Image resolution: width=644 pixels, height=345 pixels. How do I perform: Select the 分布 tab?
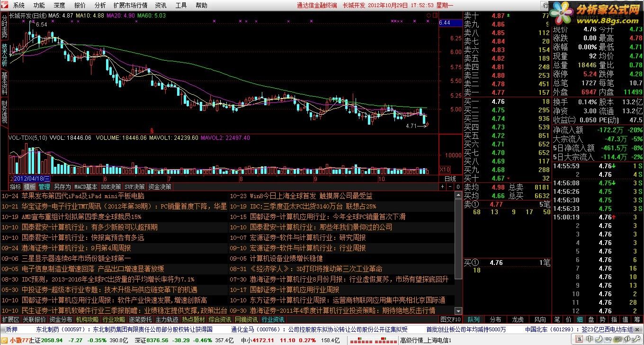pos(496,320)
